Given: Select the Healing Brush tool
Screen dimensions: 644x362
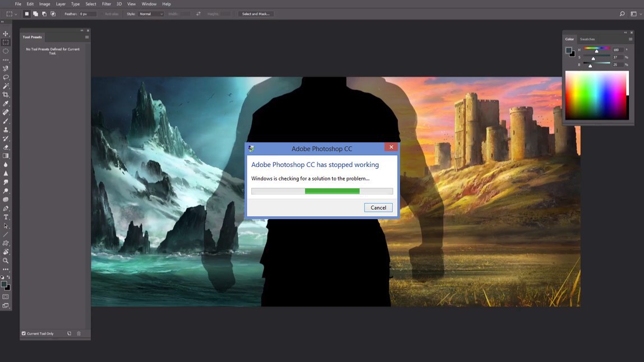Looking at the screenshot, I should [6, 112].
